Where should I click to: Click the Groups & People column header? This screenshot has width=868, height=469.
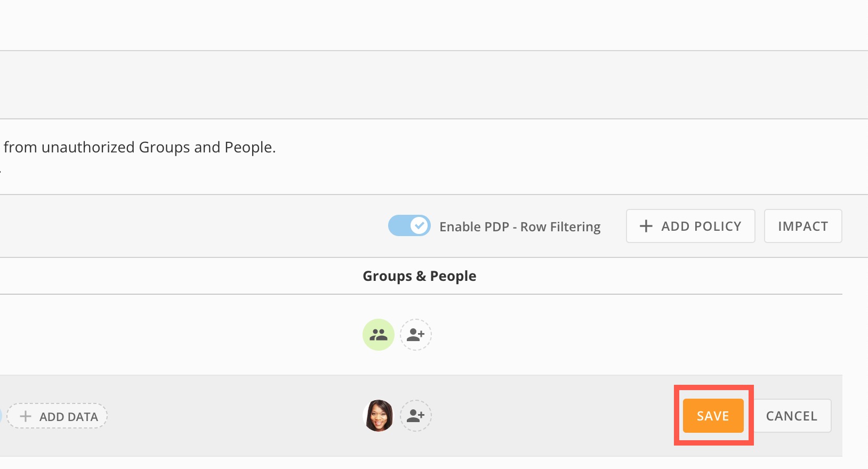click(420, 276)
